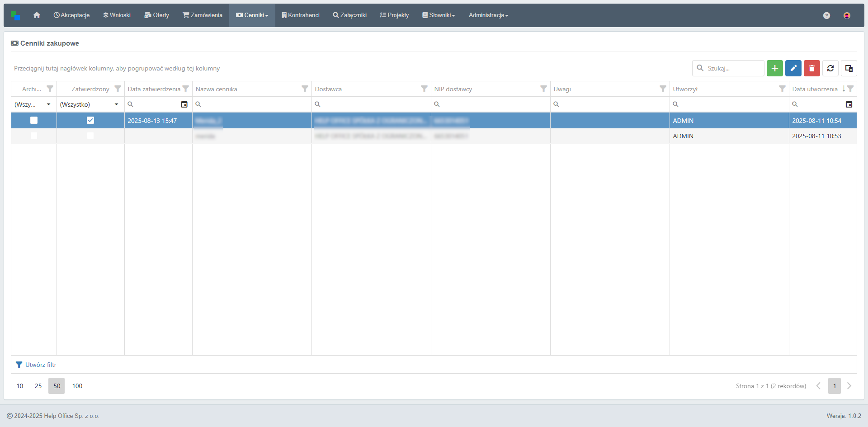Screen dimensions: 868x427
Task: Go to the home page icon
Action: 37,15
